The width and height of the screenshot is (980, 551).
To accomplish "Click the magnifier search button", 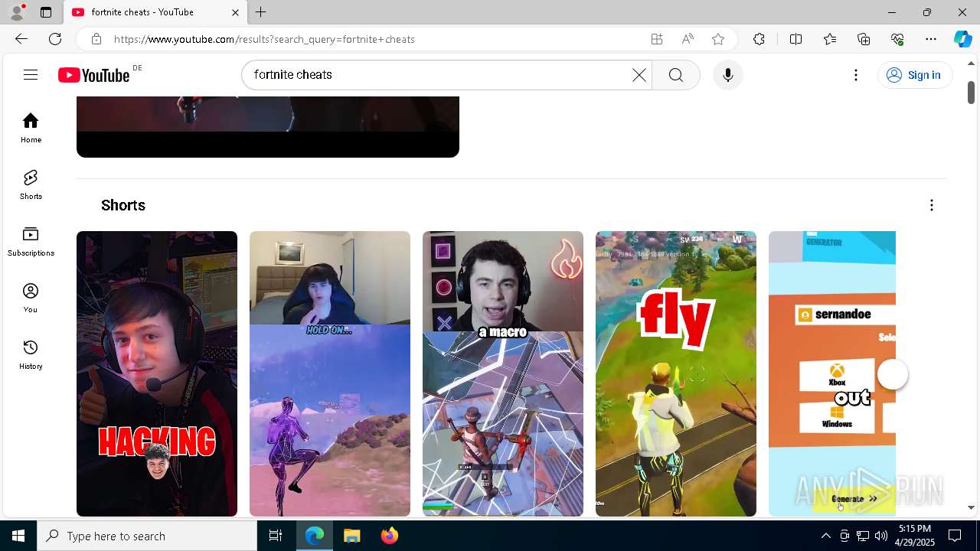I will pyautogui.click(x=676, y=75).
